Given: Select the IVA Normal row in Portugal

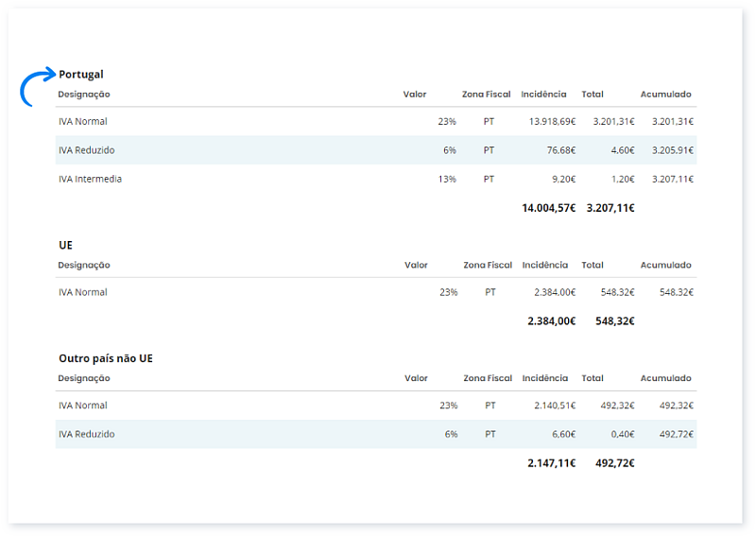Looking at the screenshot, I should [x=83, y=122].
